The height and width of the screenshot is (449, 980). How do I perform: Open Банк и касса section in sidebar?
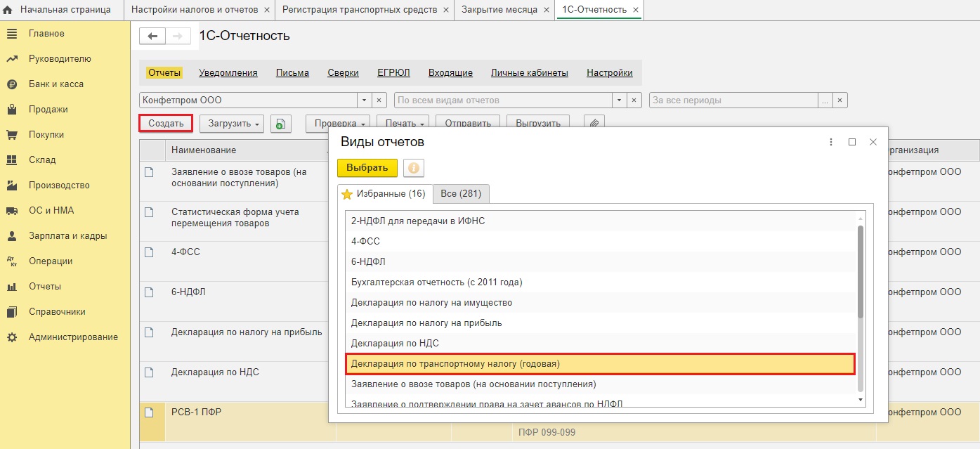click(x=55, y=84)
